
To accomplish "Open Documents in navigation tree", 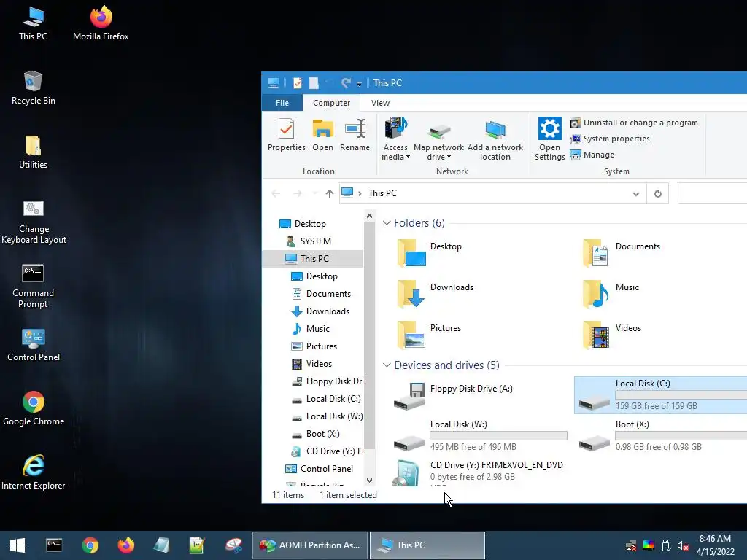I will pyautogui.click(x=321, y=294).
